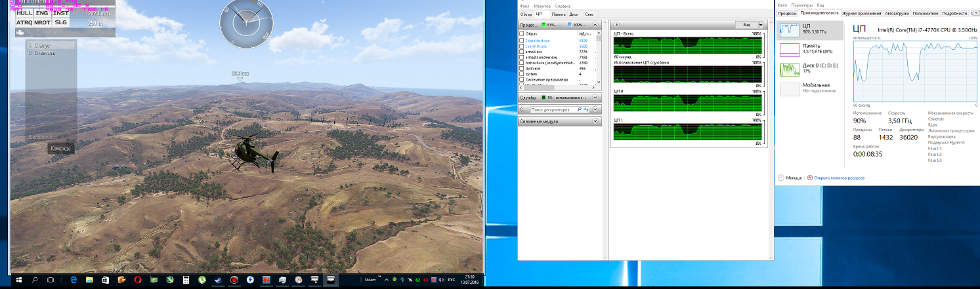The image size is (980, 289).
Task: Open the Windows Store taskbar icon
Action: 105,280
